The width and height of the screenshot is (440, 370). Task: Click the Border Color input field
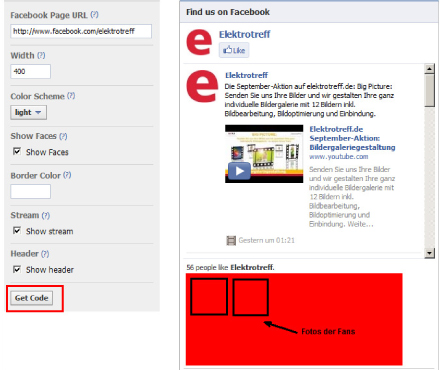[30, 192]
